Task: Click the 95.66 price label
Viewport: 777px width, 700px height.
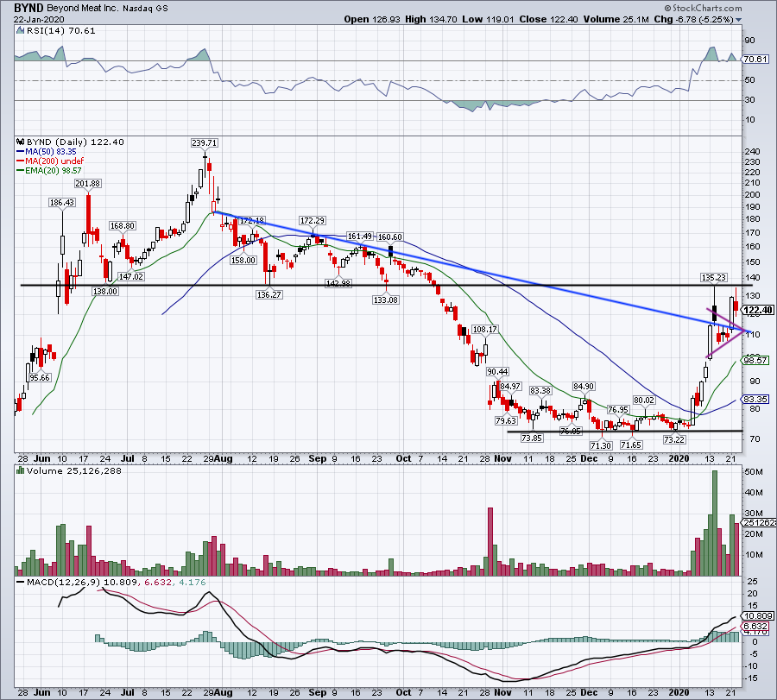Action: click(40, 377)
